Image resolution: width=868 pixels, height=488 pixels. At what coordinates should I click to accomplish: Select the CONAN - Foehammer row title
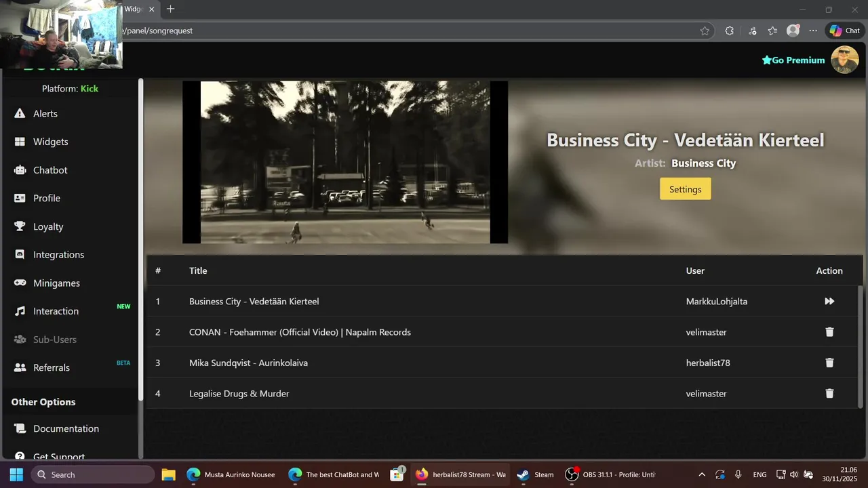(x=300, y=332)
